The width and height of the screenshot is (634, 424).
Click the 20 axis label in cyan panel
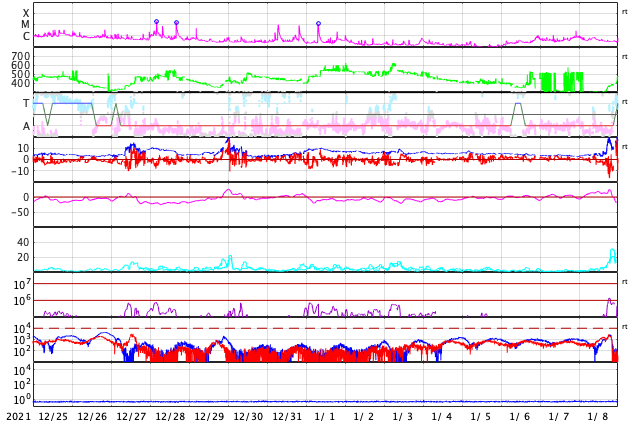point(23,257)
